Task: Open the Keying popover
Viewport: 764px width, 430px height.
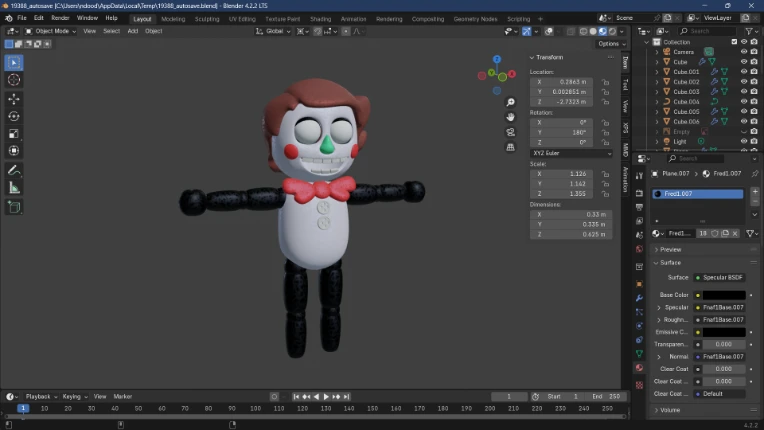Action: [75, 397]
